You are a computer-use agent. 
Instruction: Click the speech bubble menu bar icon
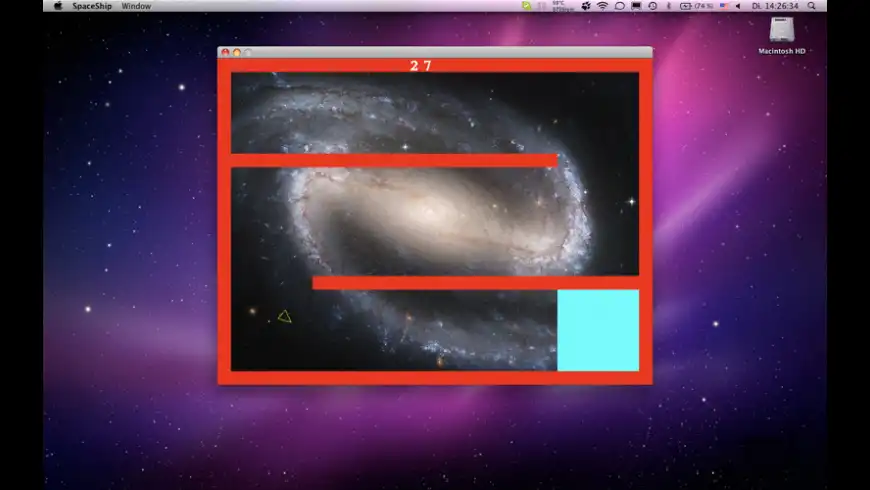(620, 6)
